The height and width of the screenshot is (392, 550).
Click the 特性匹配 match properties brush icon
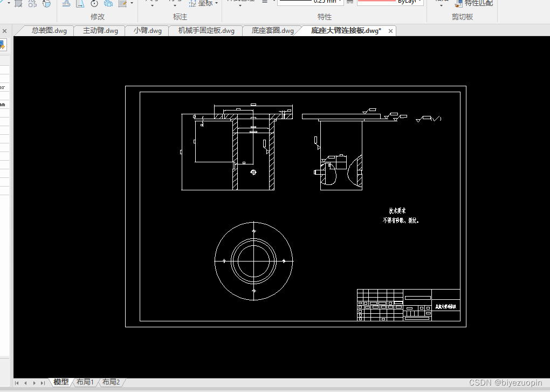[458, 4]
